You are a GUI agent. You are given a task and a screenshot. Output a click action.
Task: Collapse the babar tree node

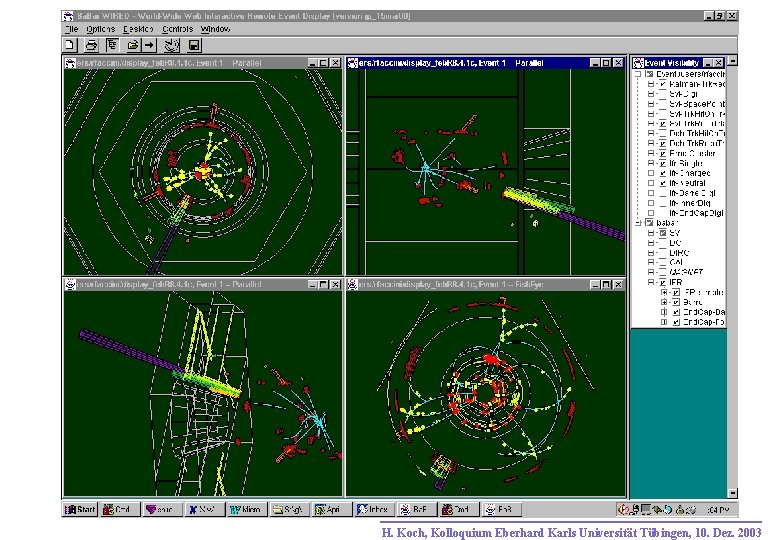click(x=638, y=223)
